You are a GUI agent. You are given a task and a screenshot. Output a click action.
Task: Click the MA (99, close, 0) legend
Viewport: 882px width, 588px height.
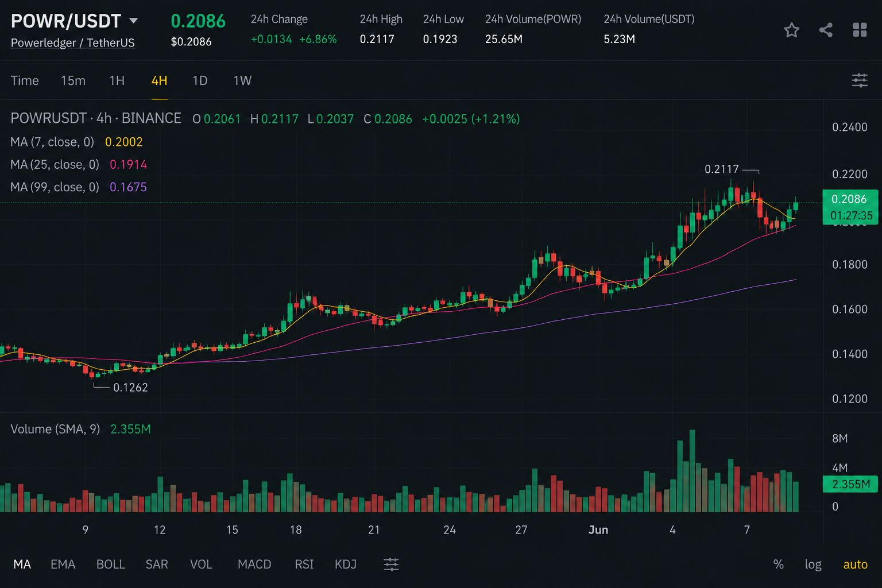coord(55,187)
